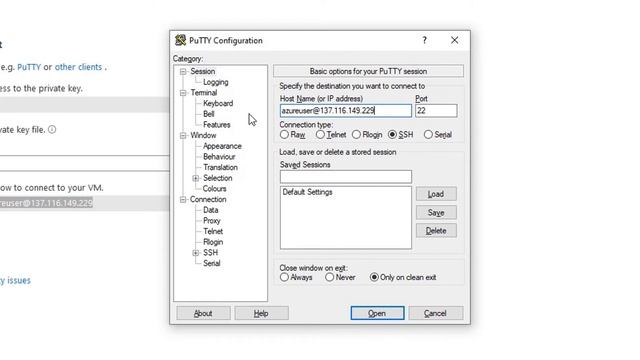Open the Telnet category in tree

click(213, 231)
